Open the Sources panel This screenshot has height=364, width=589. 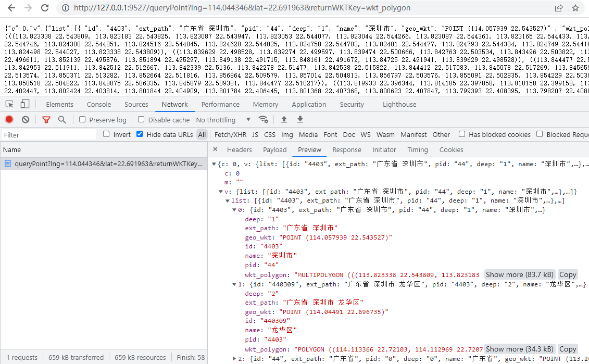(x=136, y=105)
